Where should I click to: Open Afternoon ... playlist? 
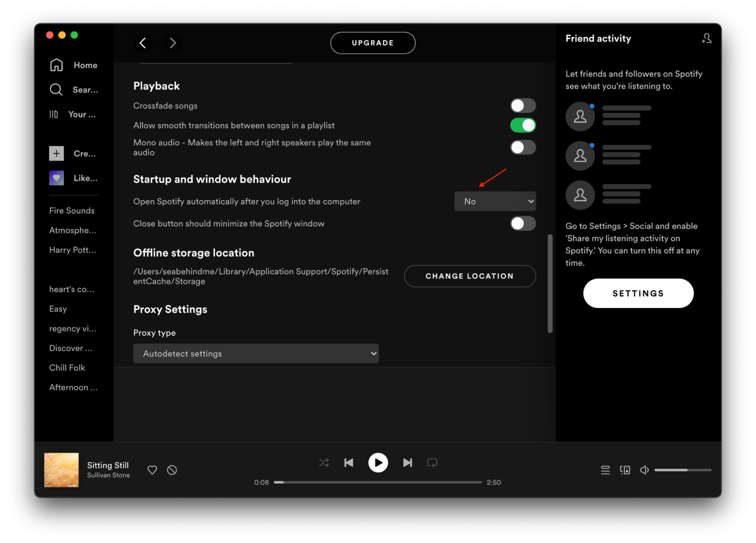(x=73, y=387)
